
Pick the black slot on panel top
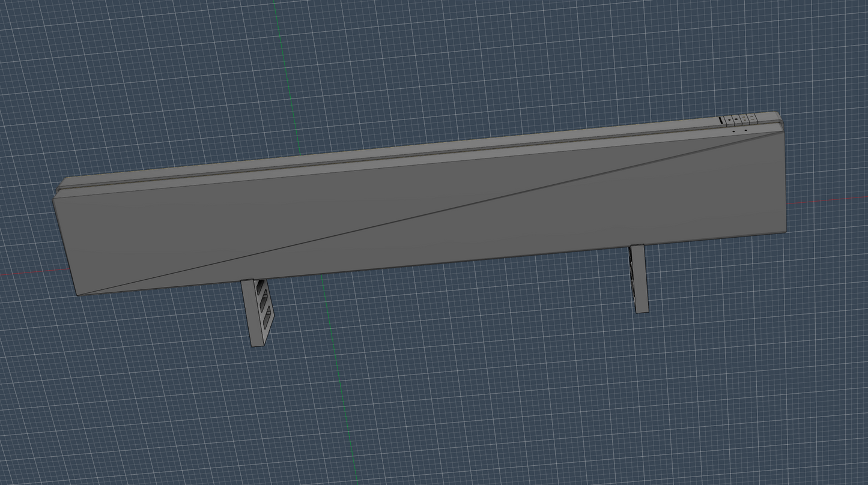(721, 121)
